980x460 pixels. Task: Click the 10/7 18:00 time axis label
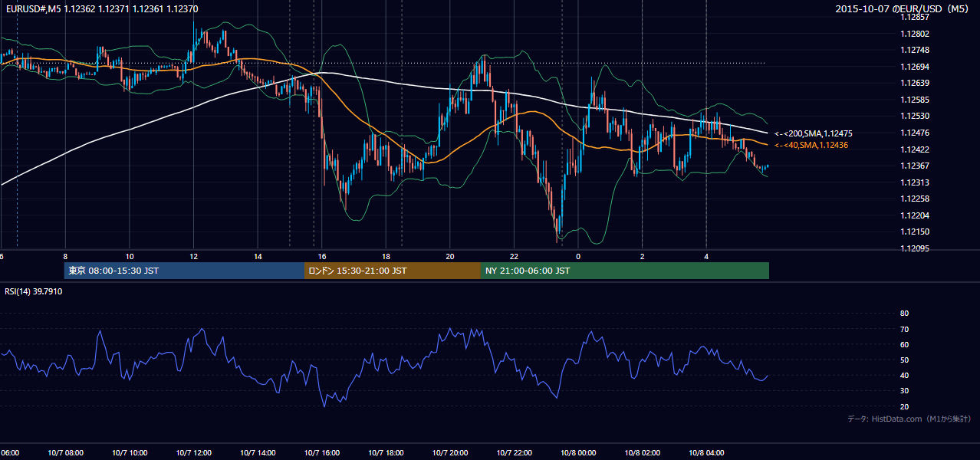tap(386, 452)
